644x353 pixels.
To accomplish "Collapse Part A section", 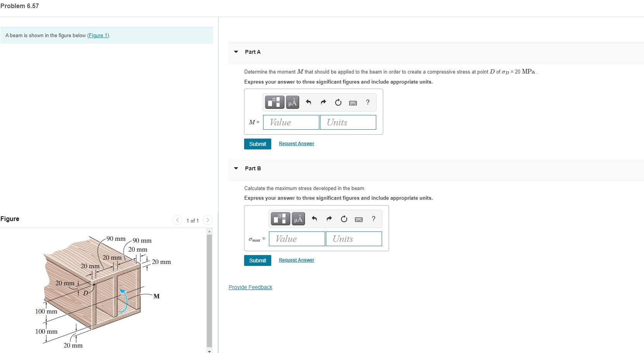I will click(236, 52).
